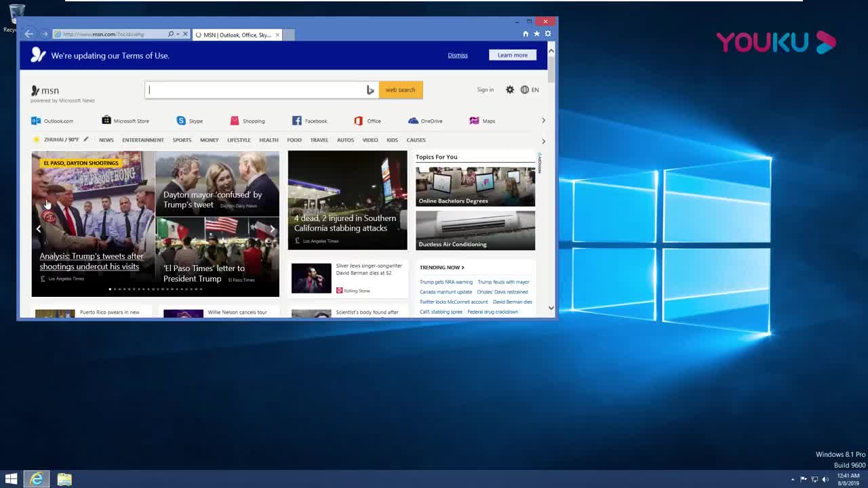Open Southern California stabbing story image

(347, 200)
